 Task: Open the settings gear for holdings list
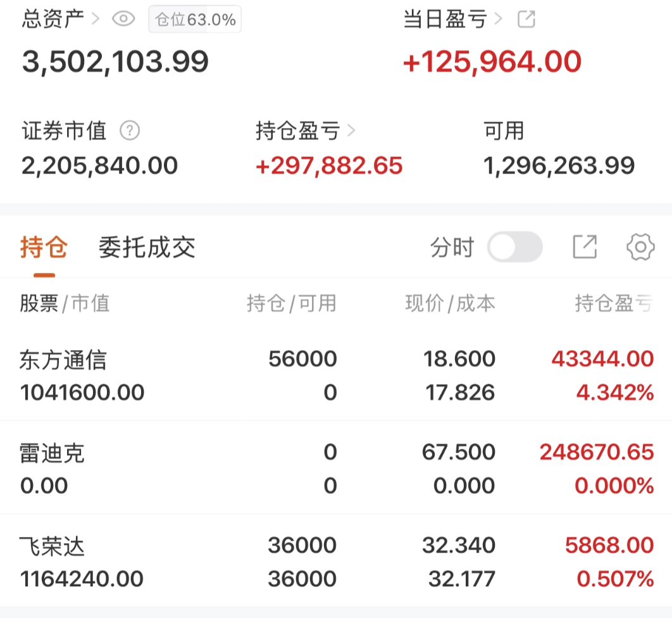[640, 247]
